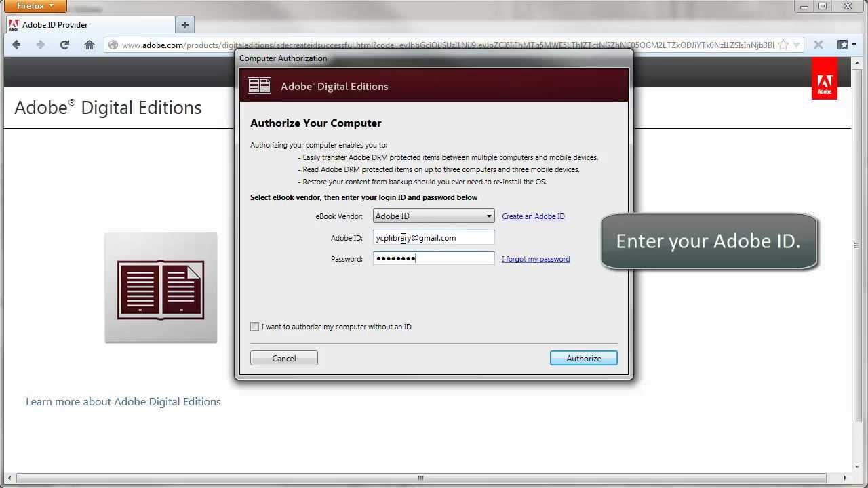This screenshot has width=868, height=488.
Task: Click the red Adobe logo
Action: (x=825, y=79)
